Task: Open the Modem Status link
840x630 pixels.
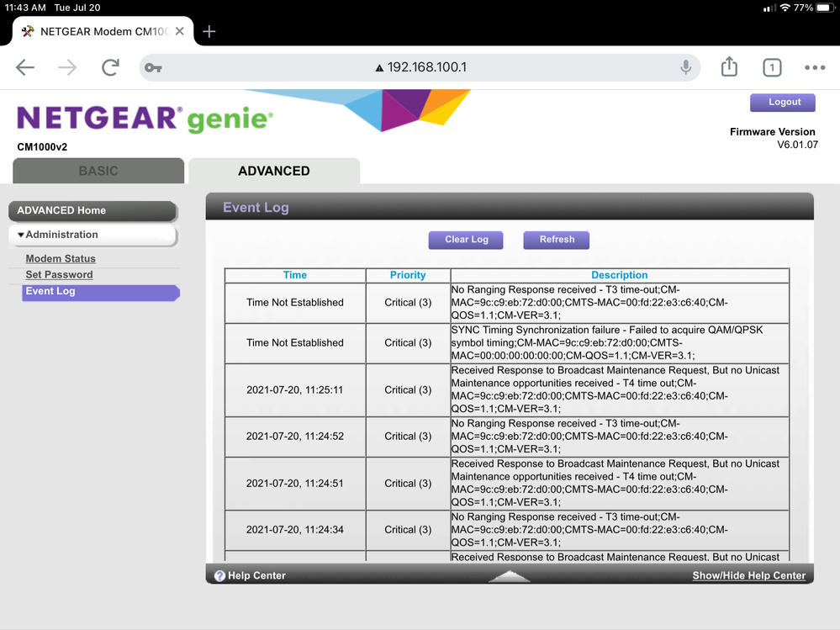Action: tap(61, 259)
